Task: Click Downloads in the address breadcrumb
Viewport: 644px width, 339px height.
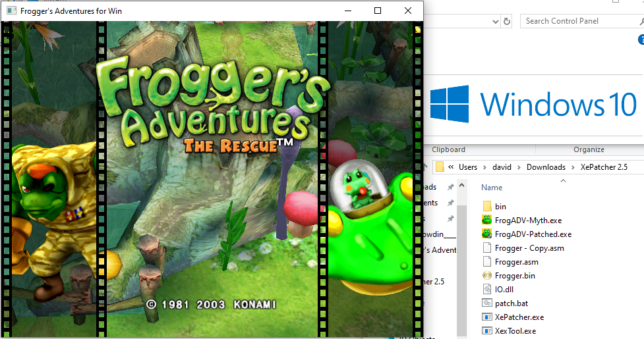Action: tap(546, 167)
